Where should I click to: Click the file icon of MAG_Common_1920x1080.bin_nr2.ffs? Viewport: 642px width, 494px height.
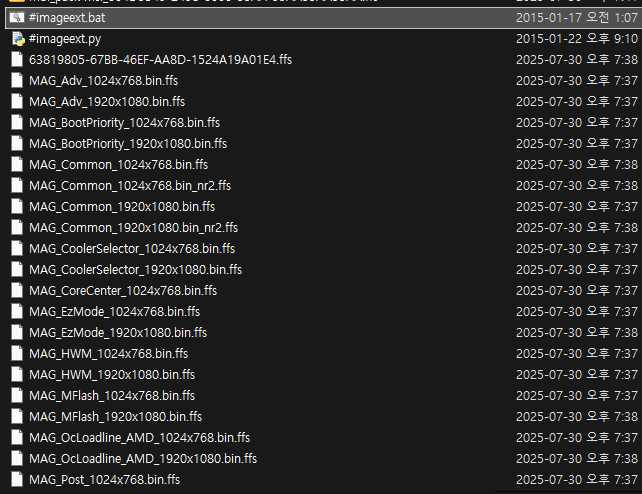[17, 228]
